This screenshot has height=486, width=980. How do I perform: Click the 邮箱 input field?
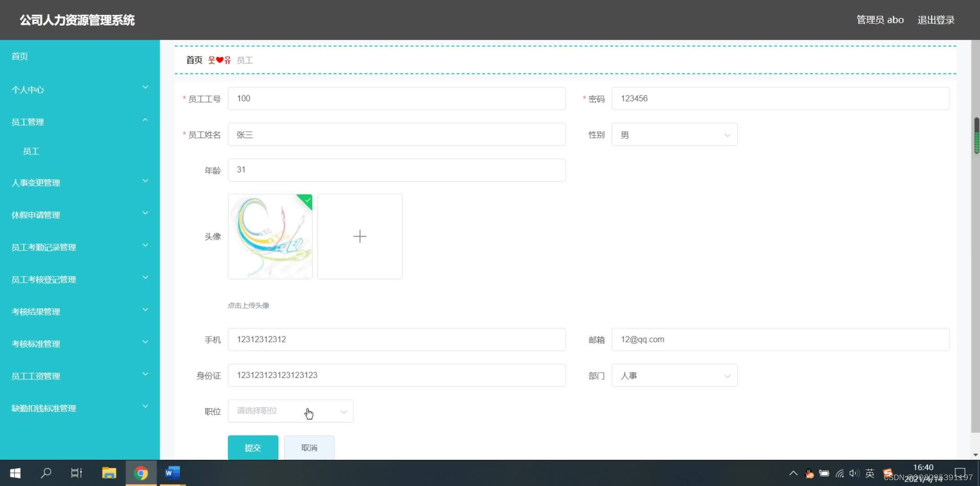[780, 339]
